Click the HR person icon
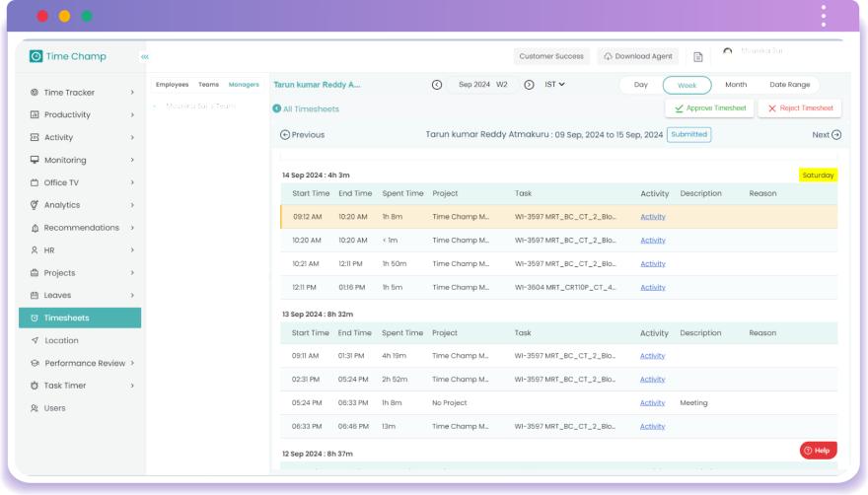 click(35, 250)
